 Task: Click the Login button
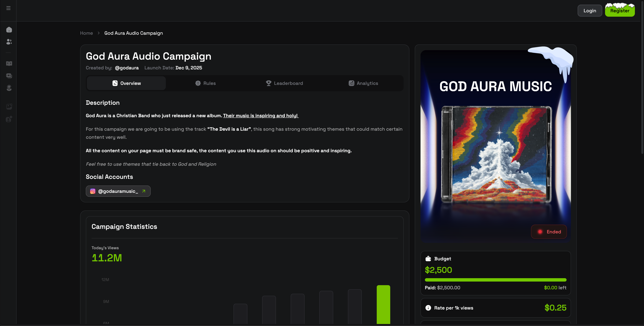tap(590, 11)
